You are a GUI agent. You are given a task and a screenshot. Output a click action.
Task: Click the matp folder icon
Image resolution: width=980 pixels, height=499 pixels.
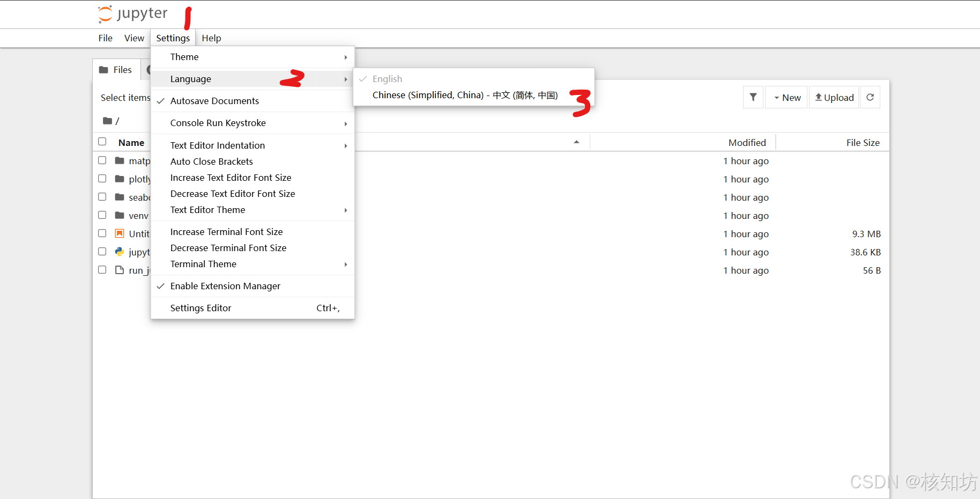[120, 160]
